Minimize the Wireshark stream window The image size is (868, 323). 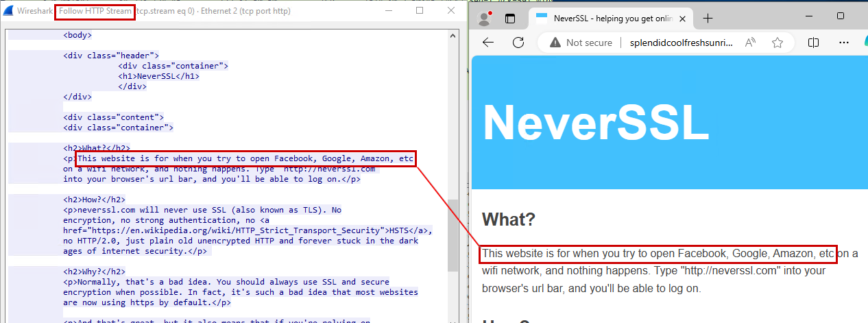(x=388, y=11)
